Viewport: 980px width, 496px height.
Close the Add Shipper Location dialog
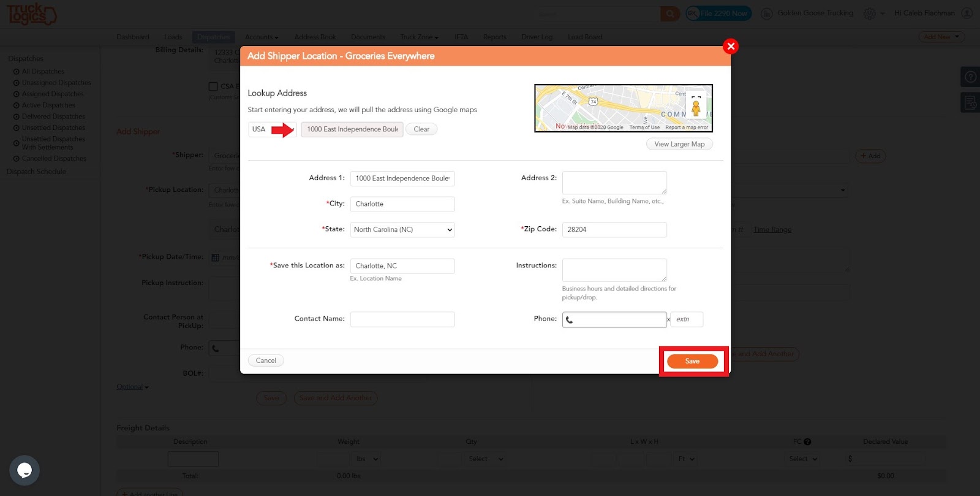point(731,46)
